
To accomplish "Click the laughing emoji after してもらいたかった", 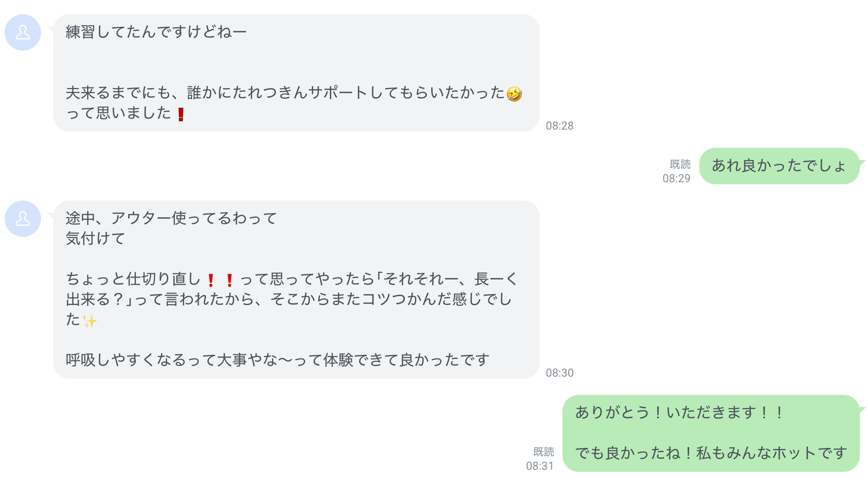I will pyautogui.click(x=514, y=94).
